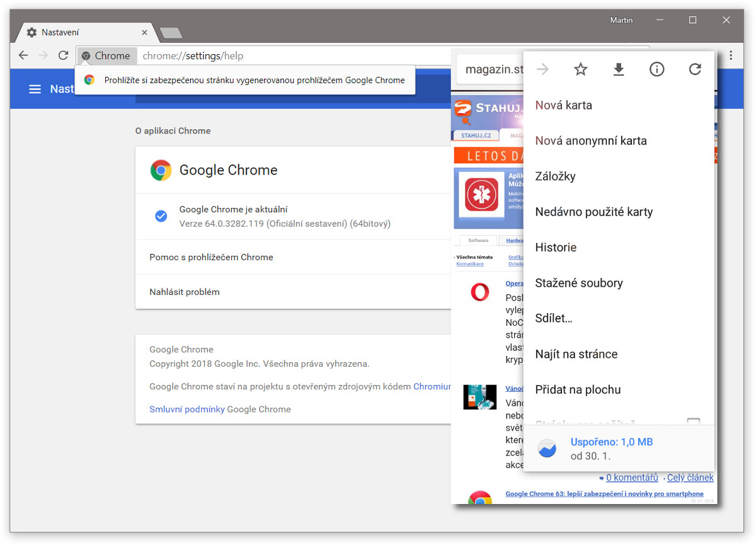Open the 0 komentářů link

tap(632, 478)
